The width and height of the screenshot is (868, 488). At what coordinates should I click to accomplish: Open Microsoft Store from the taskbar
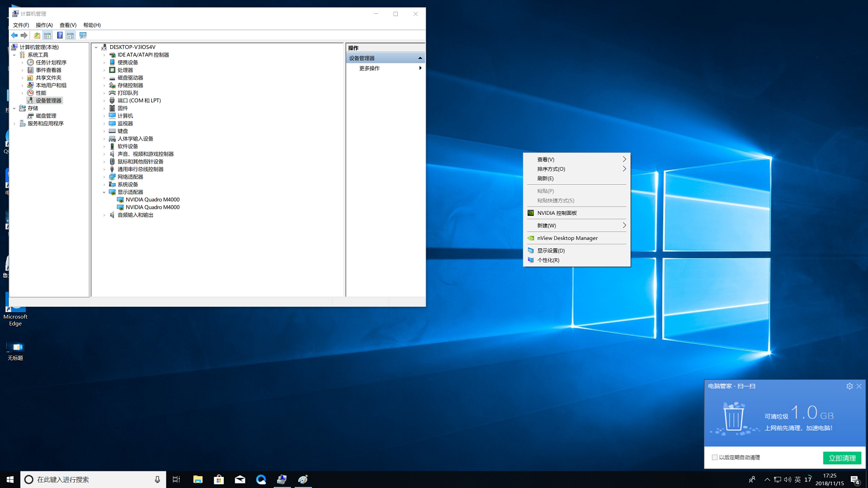point(219,479)
